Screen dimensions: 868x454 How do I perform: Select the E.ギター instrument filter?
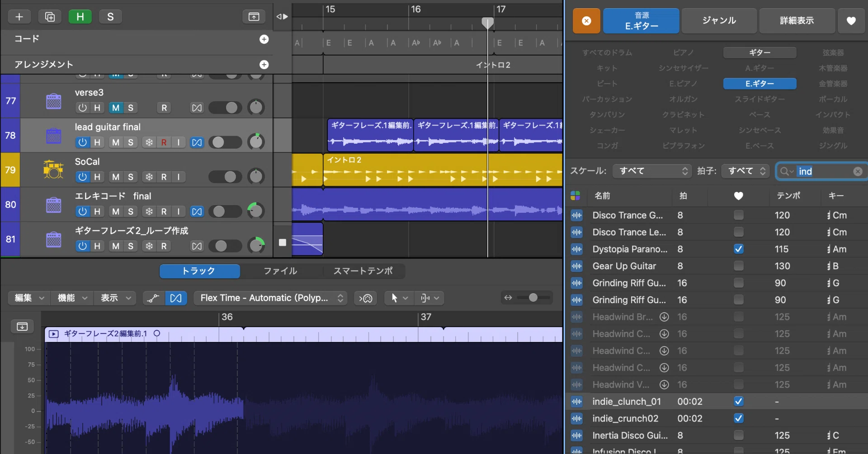pyautogui.click(x=759, y=84)
